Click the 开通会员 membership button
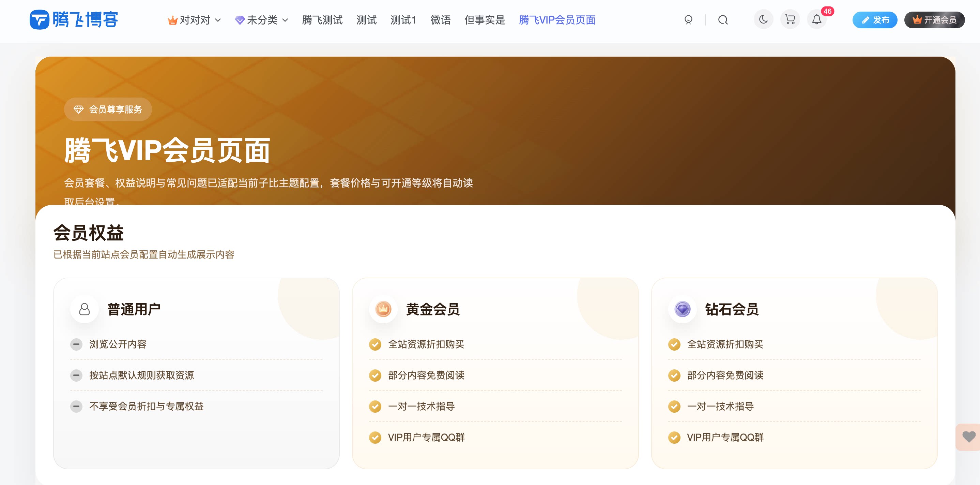This screenshot has width=980, height=485. click(x=935, y=20)
